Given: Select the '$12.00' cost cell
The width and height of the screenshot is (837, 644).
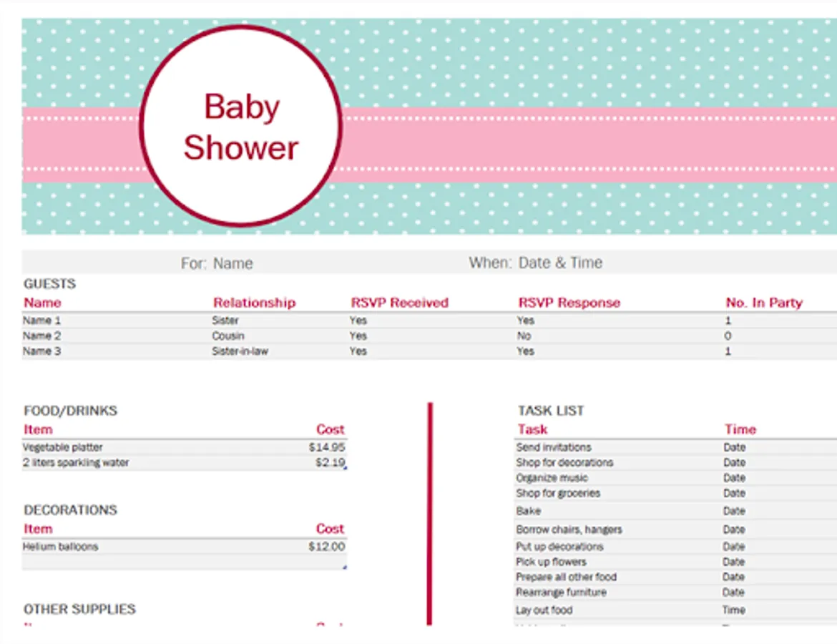Looking at the screenshot, I should coord(327,547).
